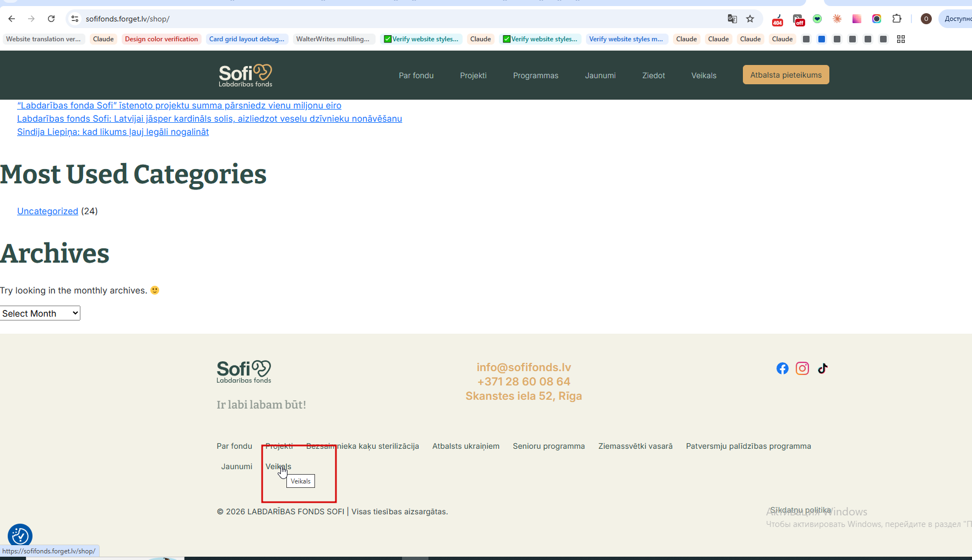Open the Sindija Liepiņa article link
The width and height of the screenshot is (972, 560).
[113, 132]
